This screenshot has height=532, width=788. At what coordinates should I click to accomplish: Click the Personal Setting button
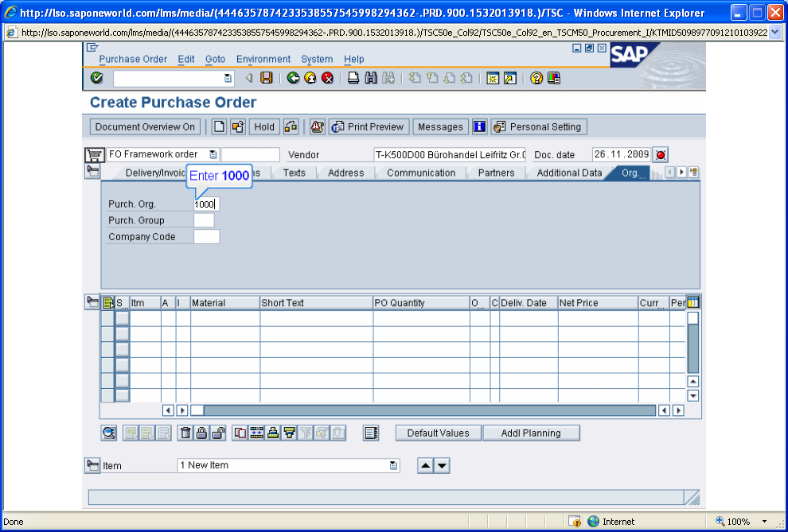539,127
